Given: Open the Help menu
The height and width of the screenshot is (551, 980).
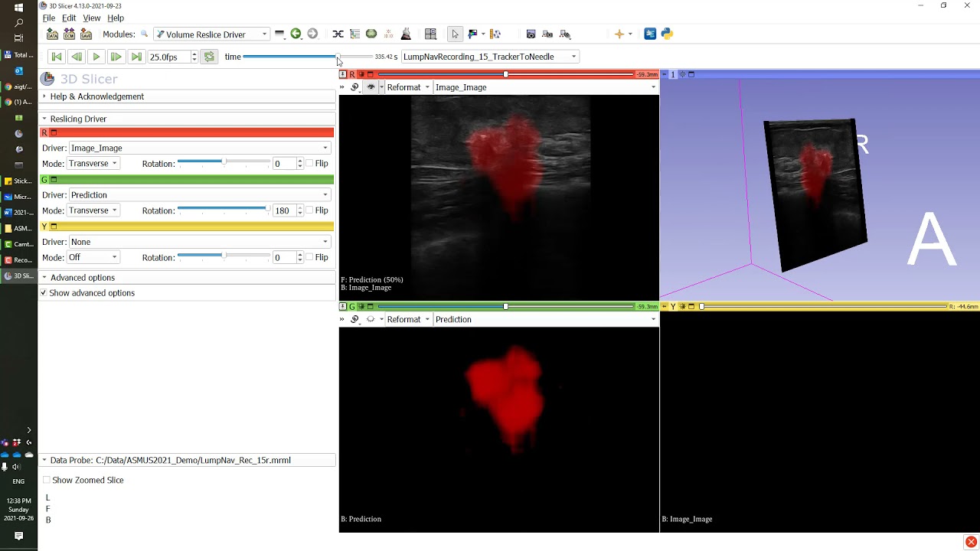Looking at the screenshot, I should [x=116, y=18].
